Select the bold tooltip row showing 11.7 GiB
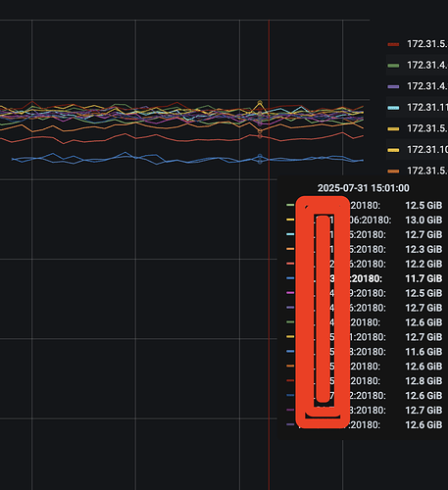448x490 pixels. [x=364, y=278]
